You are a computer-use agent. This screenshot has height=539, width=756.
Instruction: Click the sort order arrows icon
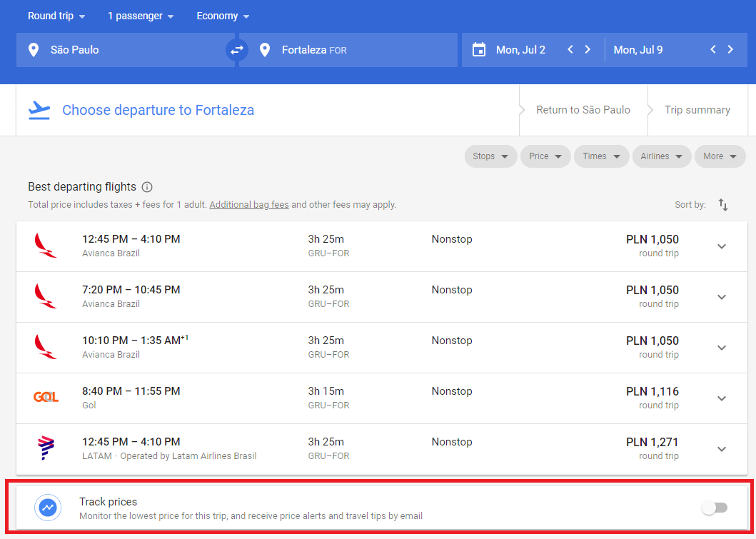pos(722,205)
